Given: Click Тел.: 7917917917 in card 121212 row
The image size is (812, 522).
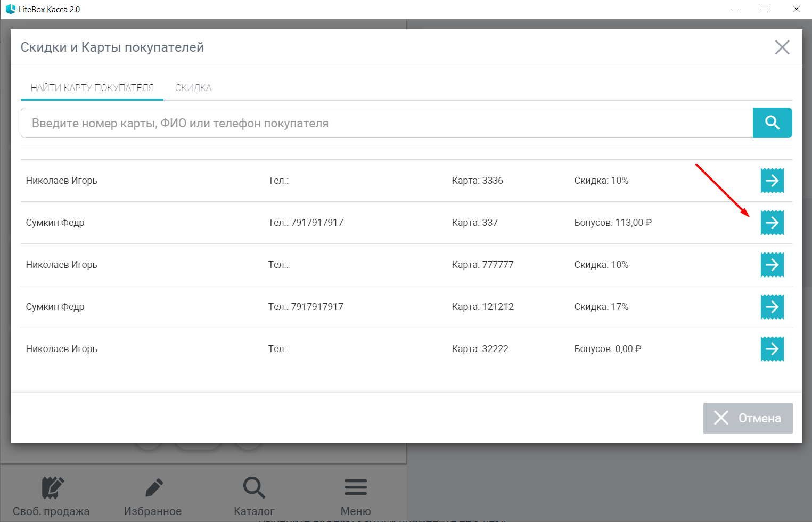Looking at the screenshot, I should pos(306,307).
